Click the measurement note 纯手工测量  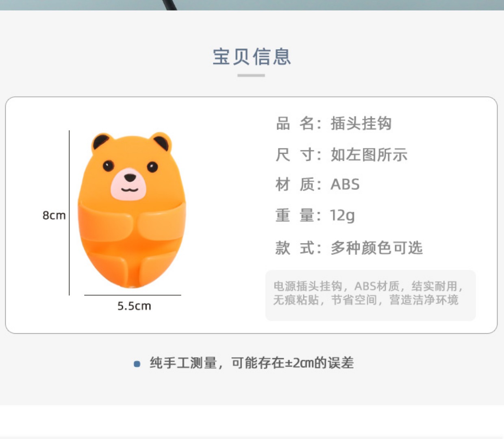coord(252,363)
